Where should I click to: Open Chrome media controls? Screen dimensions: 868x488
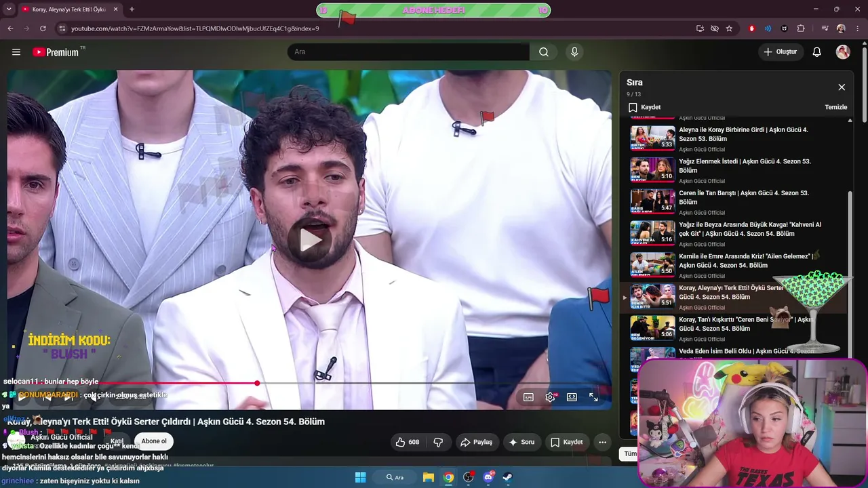click(825, 28)
